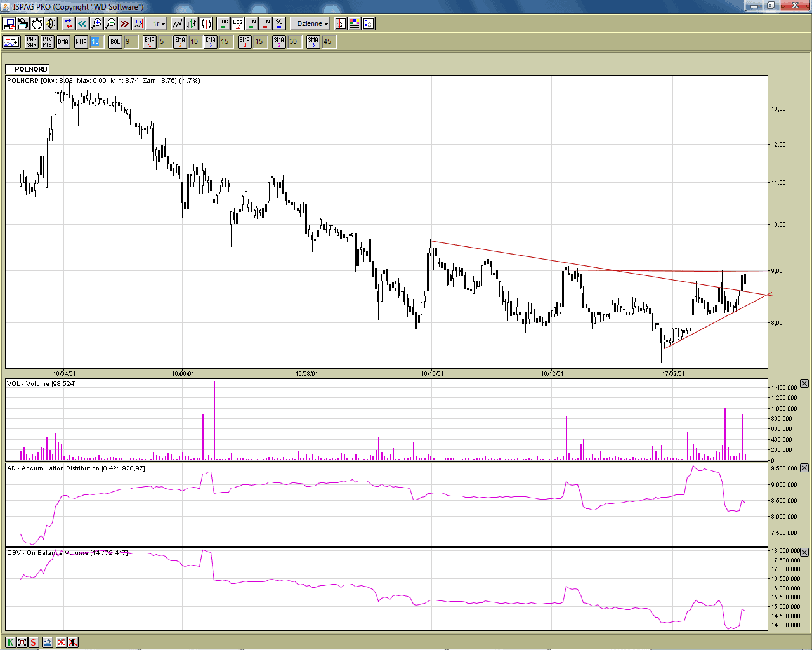Click the print icon in bottom toolbar

[48, 642]
